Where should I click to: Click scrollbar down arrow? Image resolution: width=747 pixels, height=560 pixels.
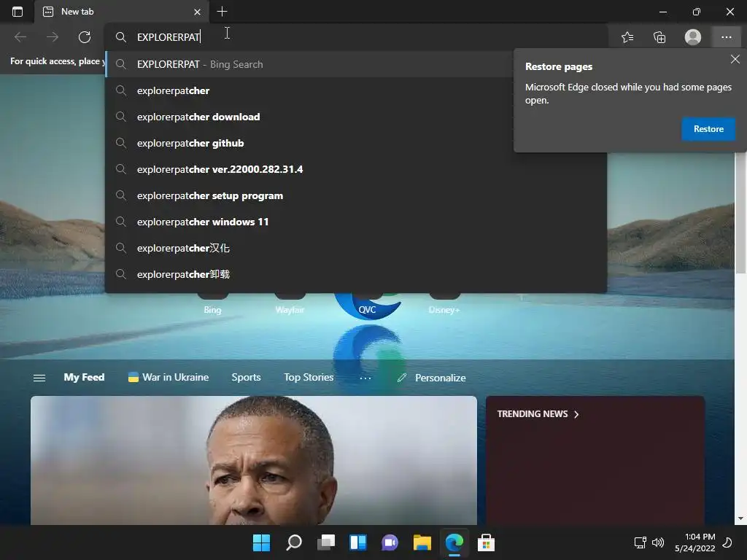pos(740,518)
